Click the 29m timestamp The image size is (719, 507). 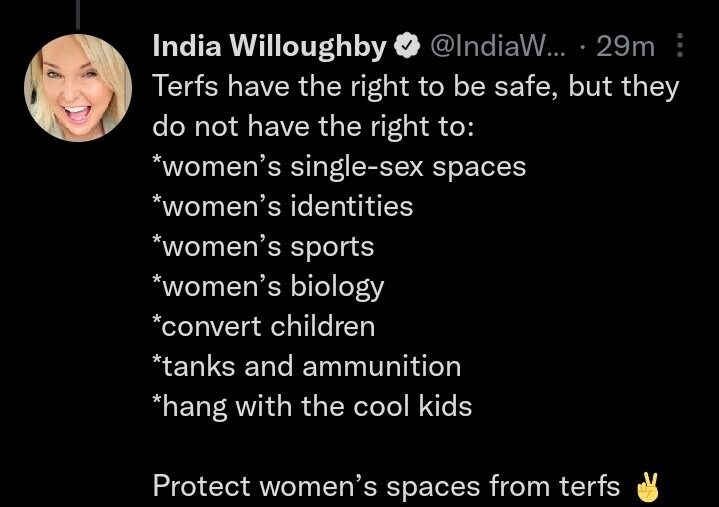pyautogui.click(x=625, y=46)
